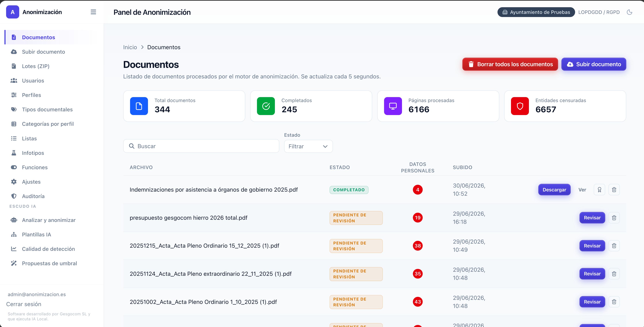Delete the Indemnizaciones por asistencia document
The image size is (644, 327).
(614, 190)
